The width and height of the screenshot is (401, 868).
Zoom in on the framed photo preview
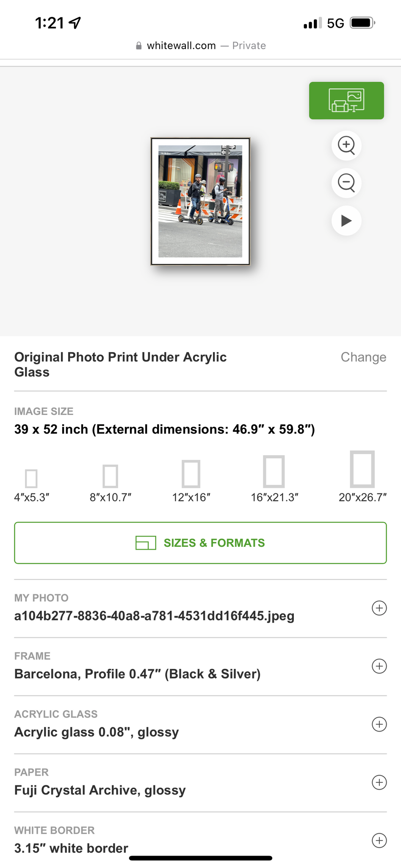point(346,145)
